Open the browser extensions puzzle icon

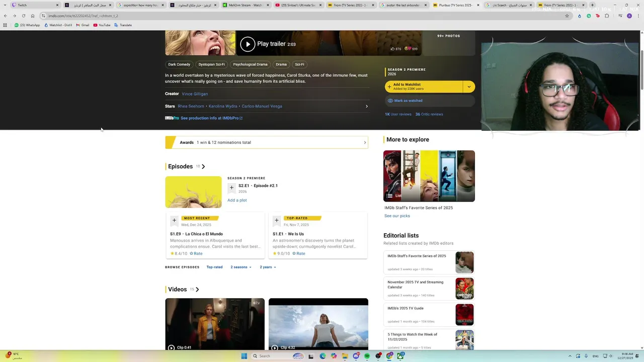coord(607,16)
